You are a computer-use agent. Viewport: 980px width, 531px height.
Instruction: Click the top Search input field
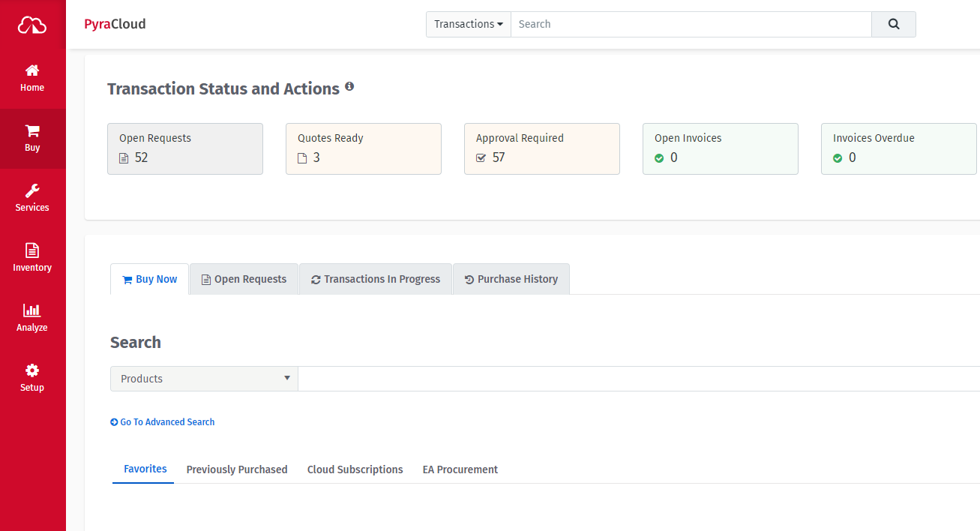691,24
